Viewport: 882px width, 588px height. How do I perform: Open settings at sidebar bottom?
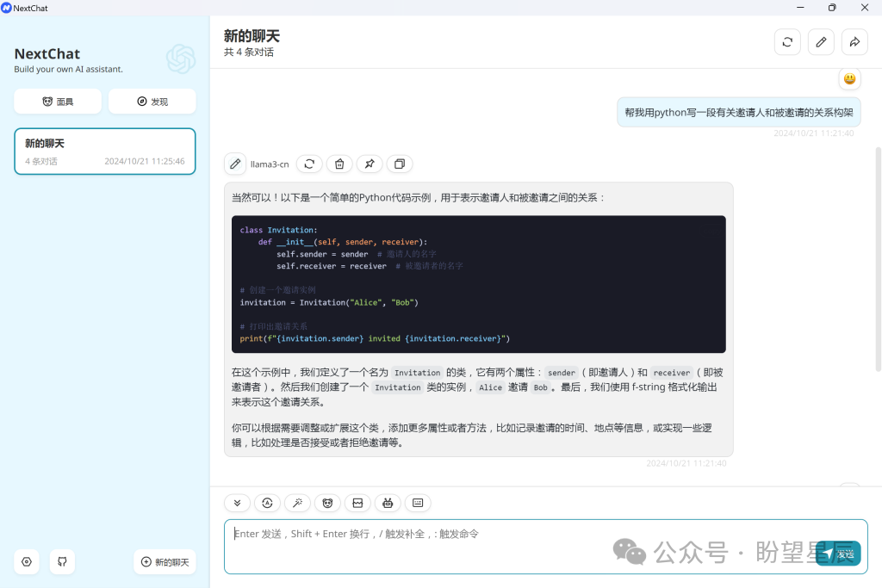27,561
